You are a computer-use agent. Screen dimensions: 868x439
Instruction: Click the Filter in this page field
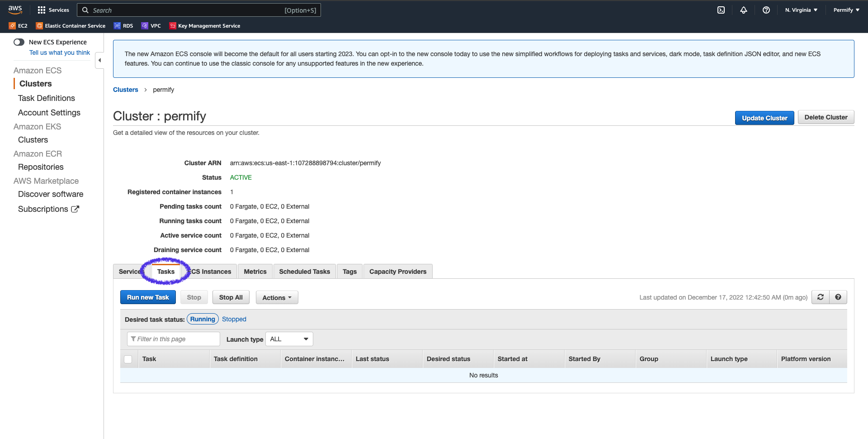(x=174, y=339)
